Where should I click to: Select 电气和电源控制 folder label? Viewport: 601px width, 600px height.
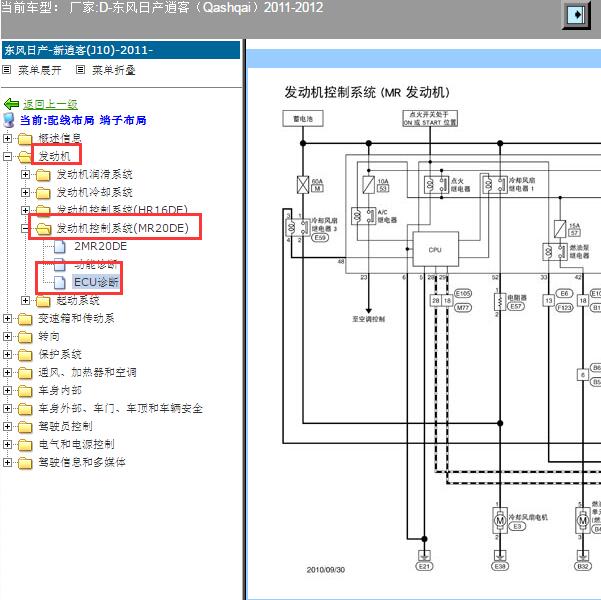click(x=76, y=444)
